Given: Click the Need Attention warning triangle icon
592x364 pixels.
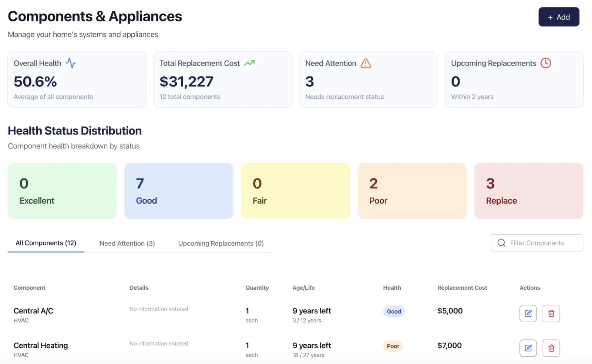Looking at the screenshot, I should [x=366, y=63].
